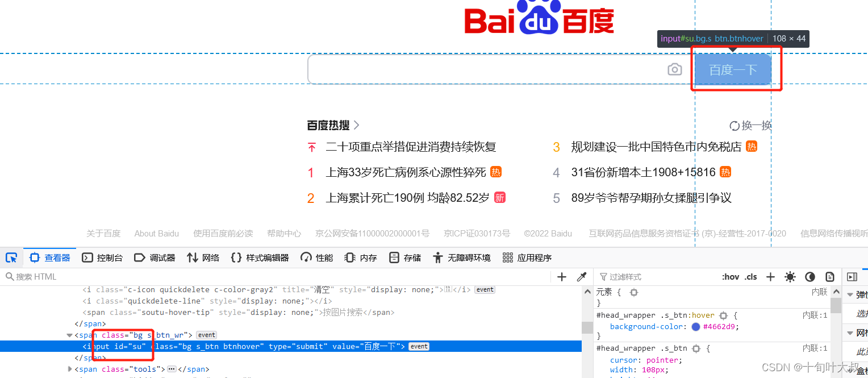
Task: Select the span soutu-hover-tip markup row
Action: click(291, 313)
